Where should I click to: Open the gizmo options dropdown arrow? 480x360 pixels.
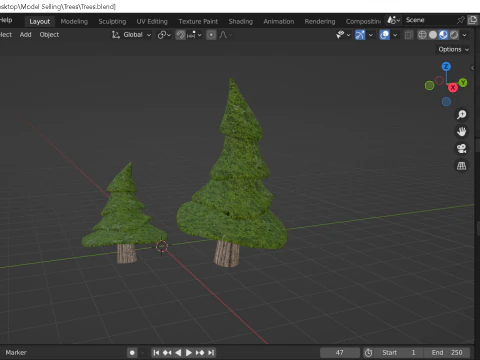point(371,35)
